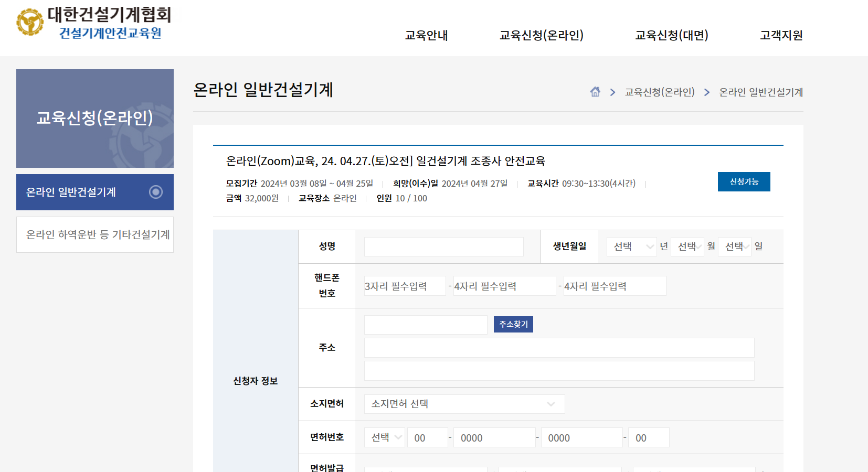Viewport: 868px width, 472px height.
Task: Open the 월 (month) dropdown for birth date
Action: pos(687,246)
